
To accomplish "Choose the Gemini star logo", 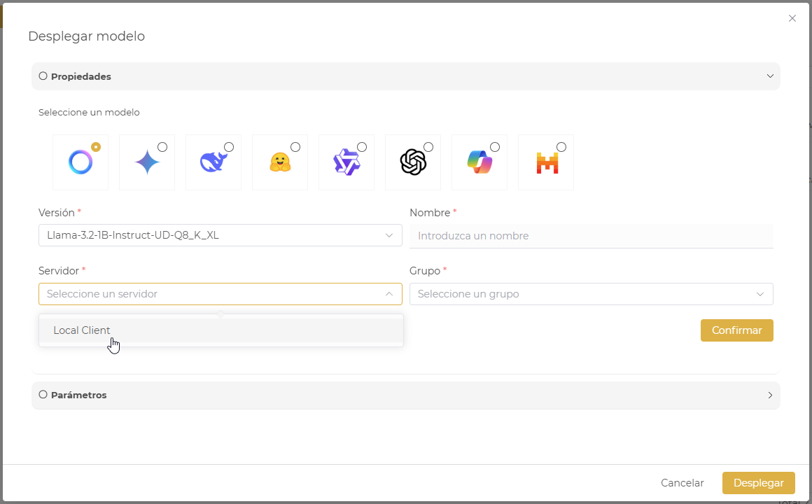I will click(x=147, y=162).
